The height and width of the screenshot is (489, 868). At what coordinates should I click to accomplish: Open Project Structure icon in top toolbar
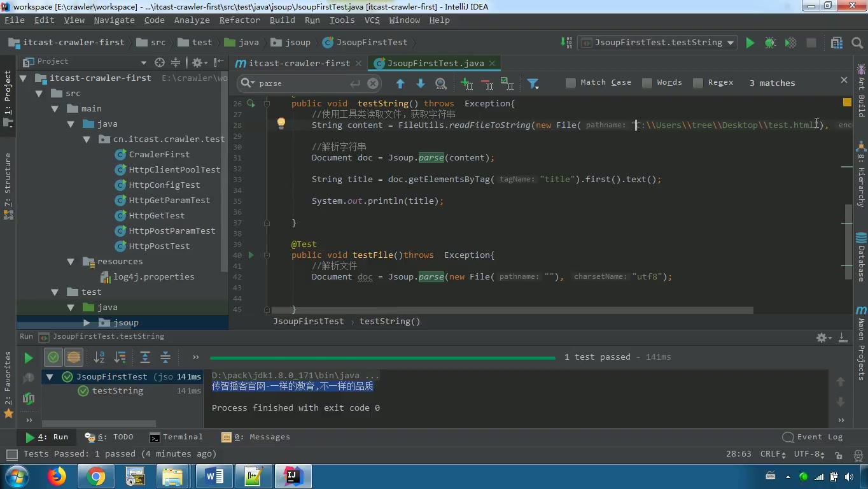pos(838,43)
